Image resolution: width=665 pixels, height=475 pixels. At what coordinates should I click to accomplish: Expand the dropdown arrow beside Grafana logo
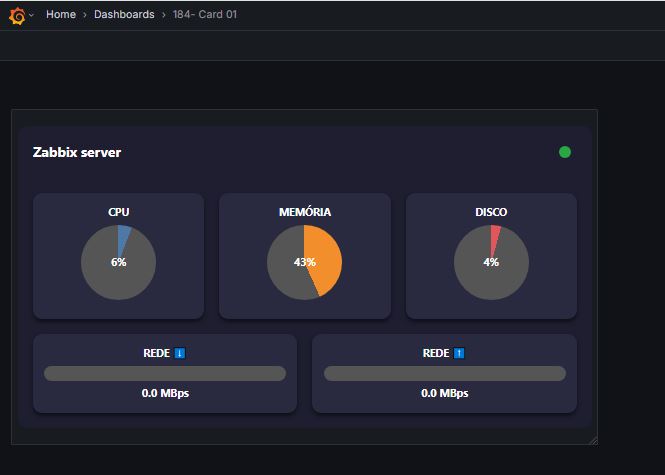coord(31,15)
